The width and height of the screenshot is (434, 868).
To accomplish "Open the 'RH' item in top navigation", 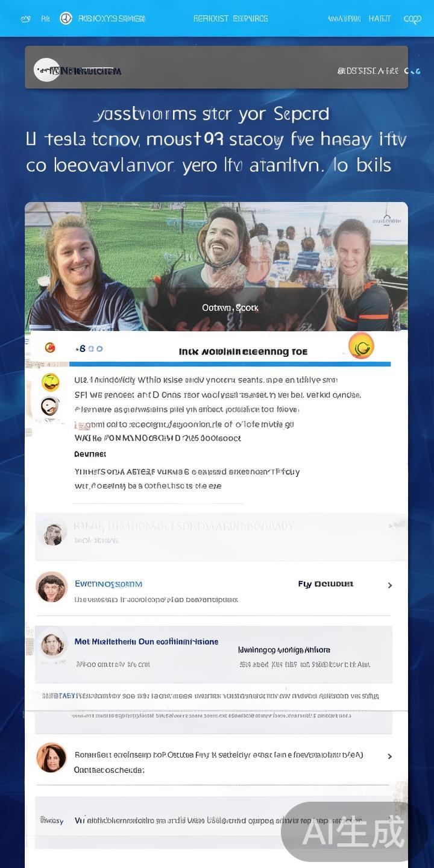I will pos(45,19).
